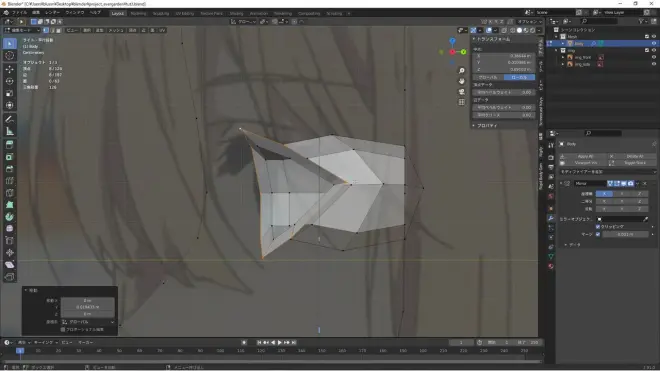This screenshot has width=660, height=371.
Task: Open the Modifier properties wrench tab
Action: coord(551,218)
